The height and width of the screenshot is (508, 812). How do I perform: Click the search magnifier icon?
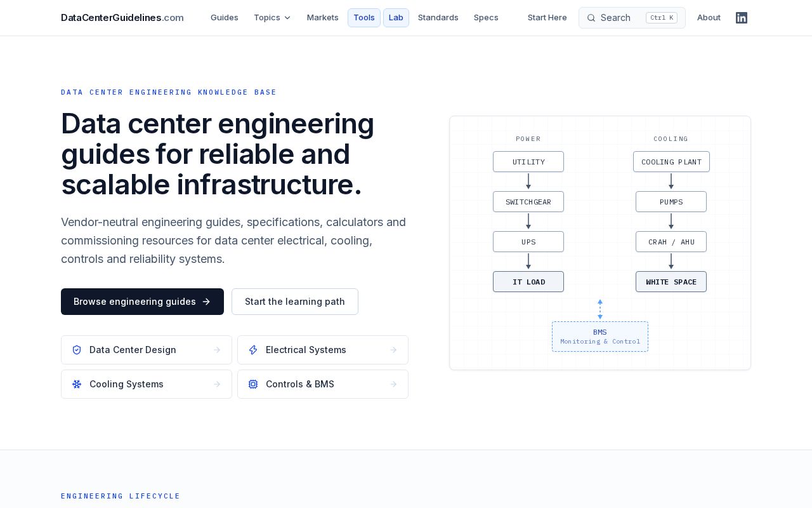pos(591,18)
